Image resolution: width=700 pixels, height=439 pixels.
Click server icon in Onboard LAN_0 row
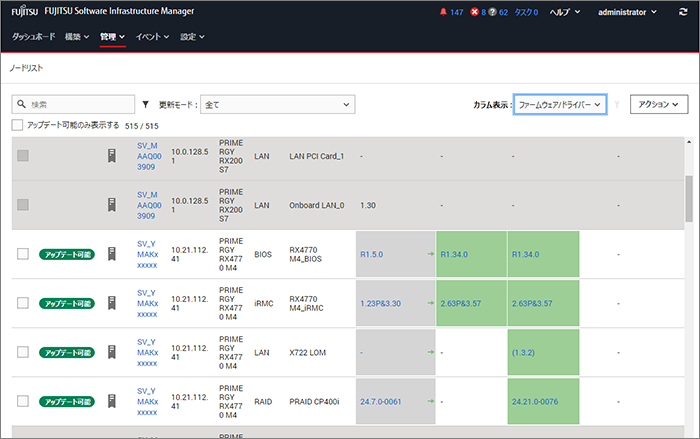(112, 205)
